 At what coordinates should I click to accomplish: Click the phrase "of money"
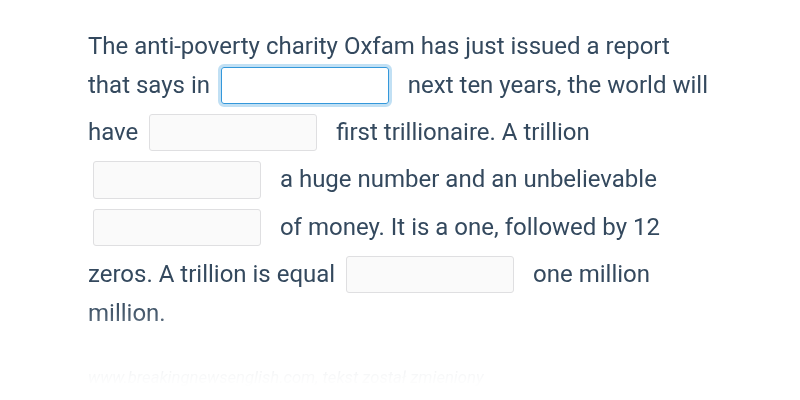332,228
